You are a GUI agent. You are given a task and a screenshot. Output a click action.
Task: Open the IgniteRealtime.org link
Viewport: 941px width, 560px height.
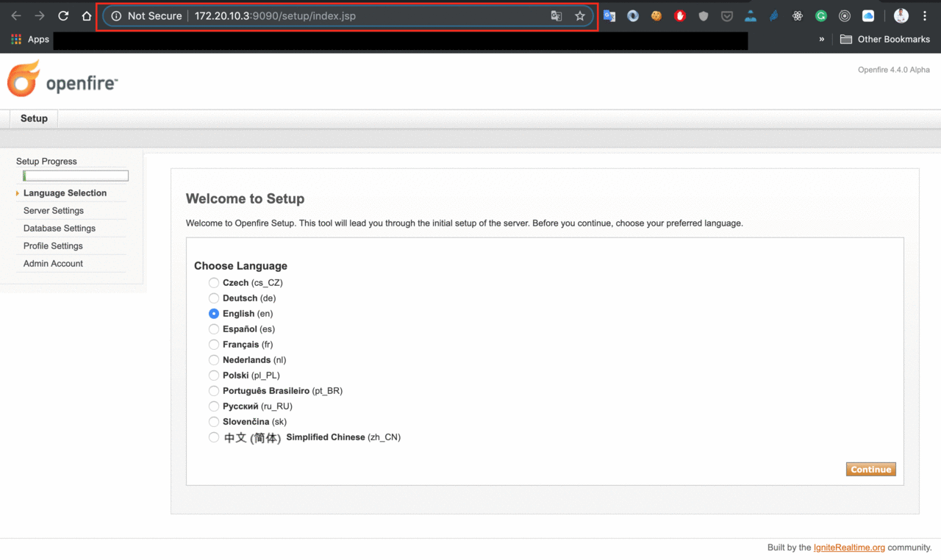pos(849,548)
